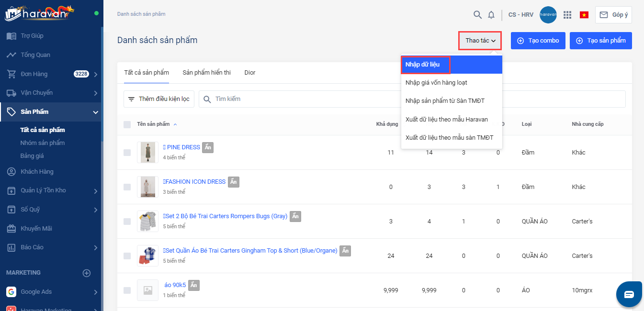
Task: Click the Tạo sản phẩm button
Action: point(600,41)
